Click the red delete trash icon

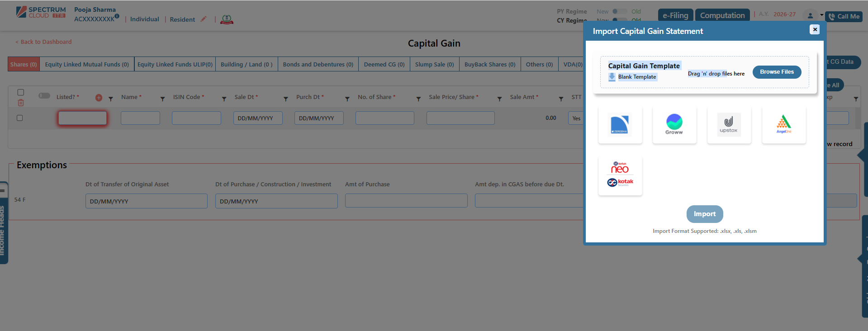coord(21,103)
